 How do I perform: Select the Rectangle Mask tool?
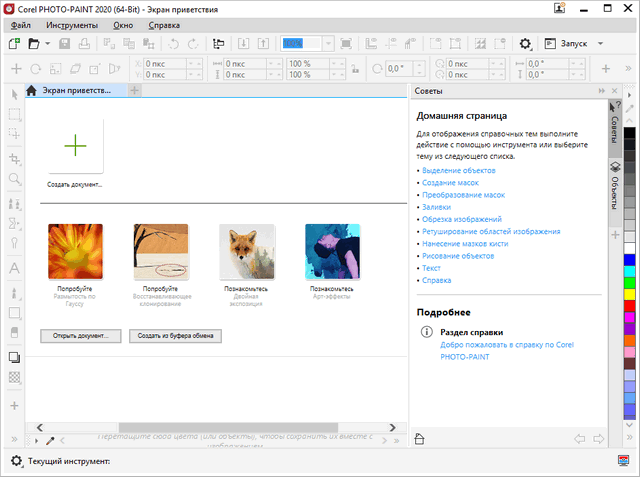coord(14,115)
